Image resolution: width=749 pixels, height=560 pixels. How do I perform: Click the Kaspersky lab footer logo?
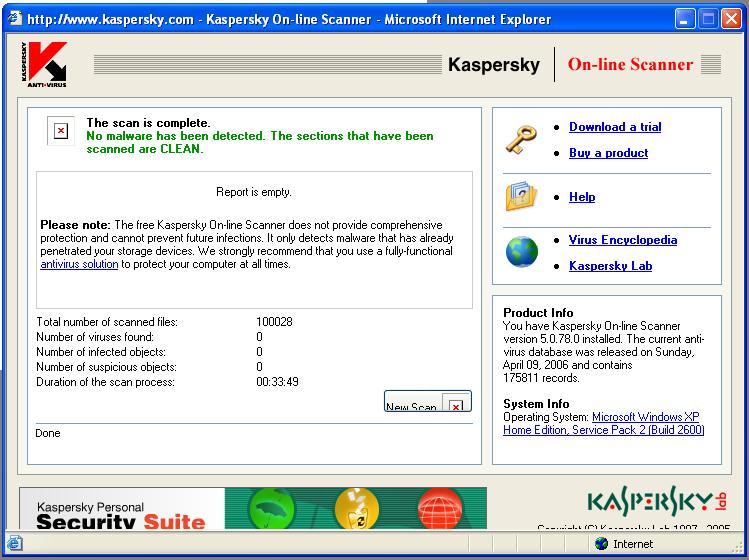(657, 501)
